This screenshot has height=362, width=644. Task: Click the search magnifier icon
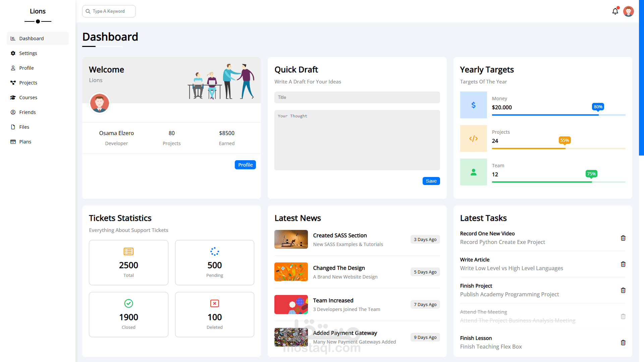pos(88,11)
